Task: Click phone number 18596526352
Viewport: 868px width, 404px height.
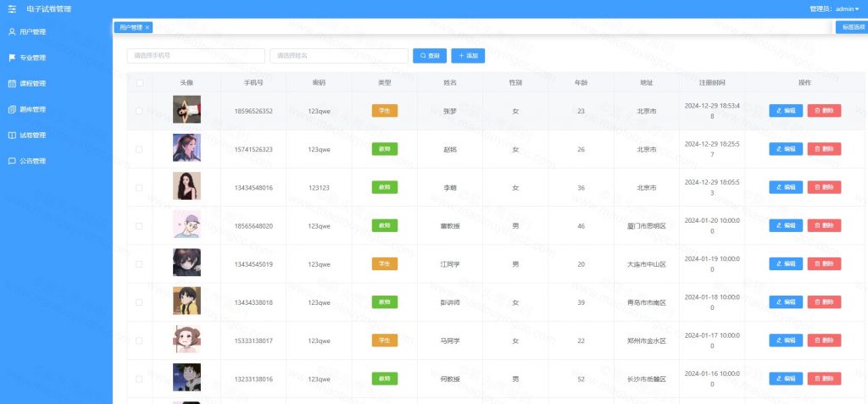Action: pyautogui.click(x=253, y=111)
